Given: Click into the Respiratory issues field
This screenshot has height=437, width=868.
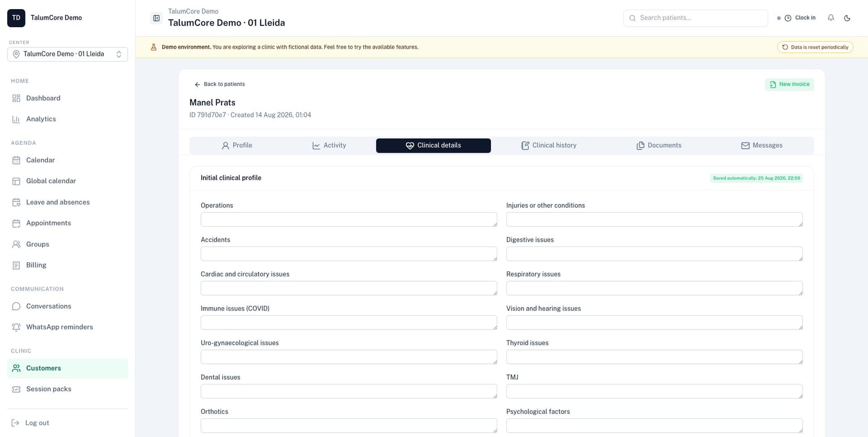Looking at the screenshot, I should coord(654,288).
